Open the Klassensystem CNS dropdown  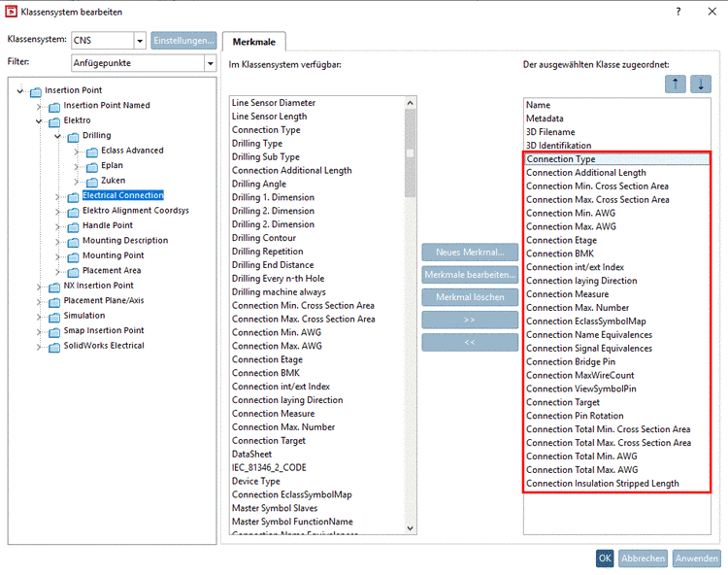click(140, 41)
